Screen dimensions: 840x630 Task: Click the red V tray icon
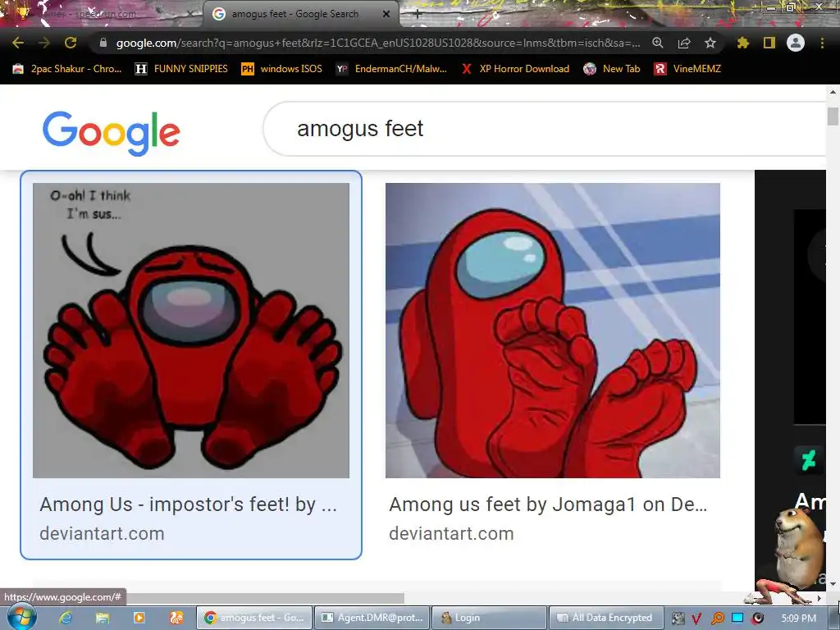pos(697,619)
